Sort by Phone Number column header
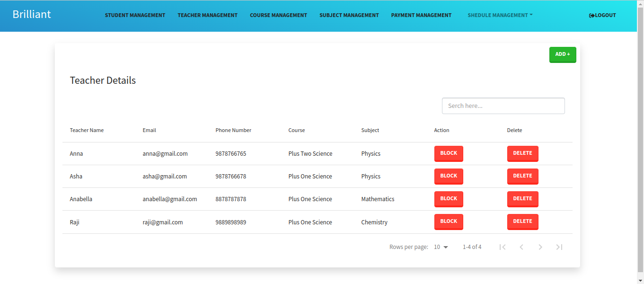Viewport: 644px width, 284px height. pos(233,130)
